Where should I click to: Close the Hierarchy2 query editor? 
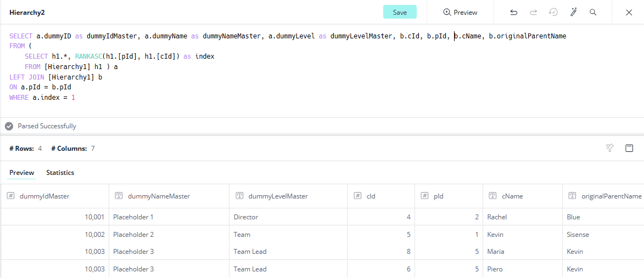[x=629, y=12]
